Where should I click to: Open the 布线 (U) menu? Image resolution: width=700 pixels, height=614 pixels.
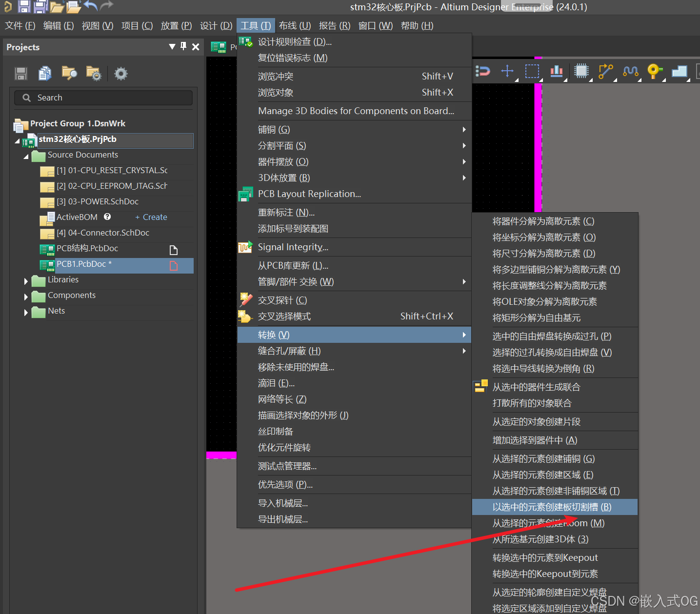[x=295, y=25]
